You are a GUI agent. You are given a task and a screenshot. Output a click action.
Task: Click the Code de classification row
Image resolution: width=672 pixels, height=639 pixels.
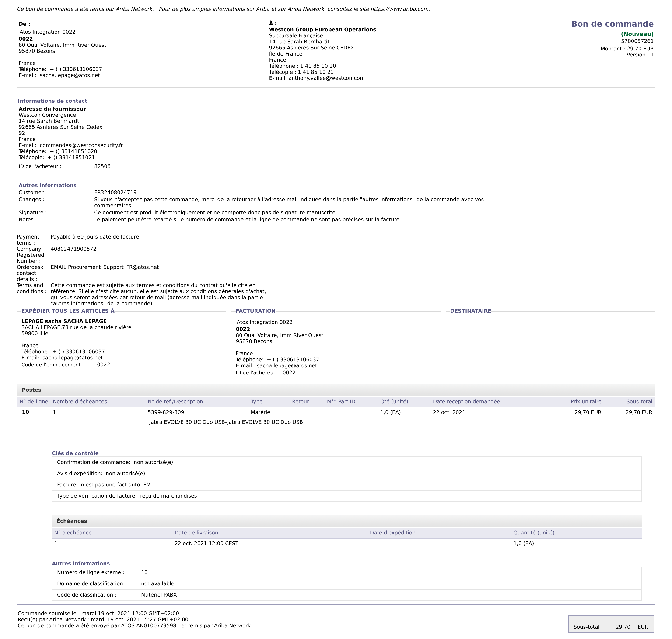117,595
